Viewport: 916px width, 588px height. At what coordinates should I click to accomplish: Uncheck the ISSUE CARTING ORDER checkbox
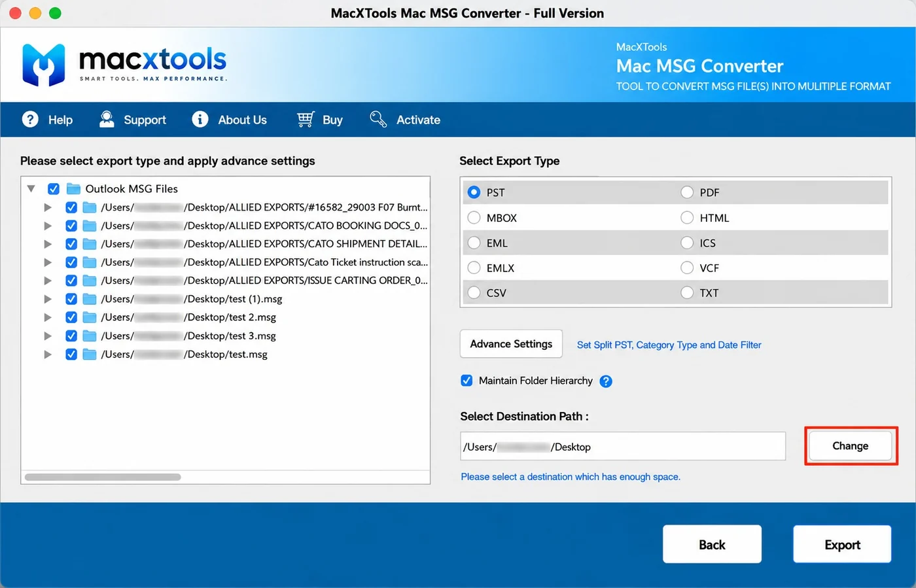(x=71, y=281)
